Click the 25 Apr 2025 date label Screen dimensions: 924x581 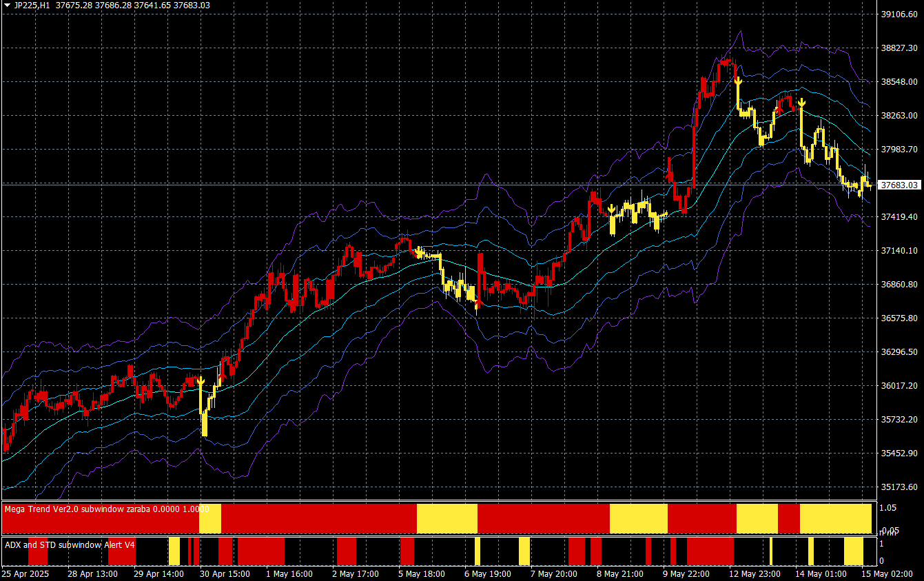(x=25, y=573)
